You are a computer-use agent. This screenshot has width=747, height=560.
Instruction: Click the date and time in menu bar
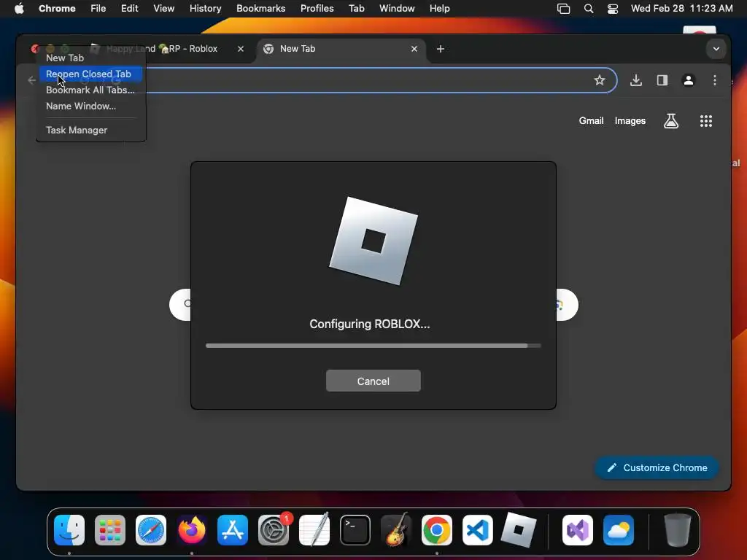pos(681,9)
